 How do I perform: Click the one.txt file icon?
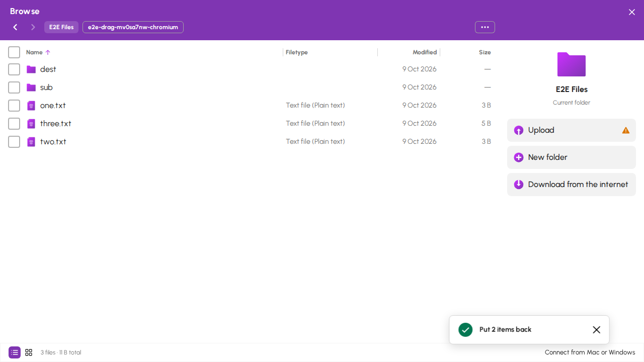pyautogui.click(x=31, y=106)
